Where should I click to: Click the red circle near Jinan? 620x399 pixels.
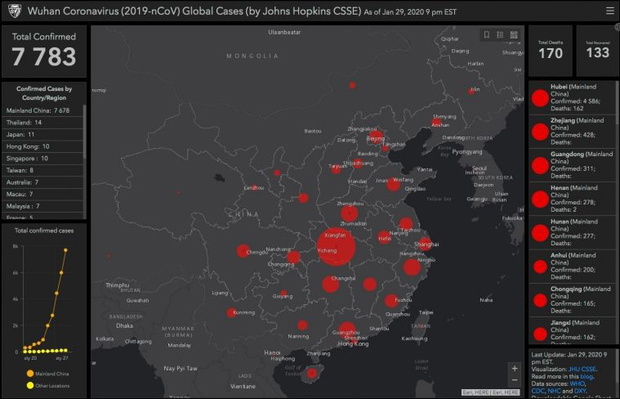[x=393, y=184]
